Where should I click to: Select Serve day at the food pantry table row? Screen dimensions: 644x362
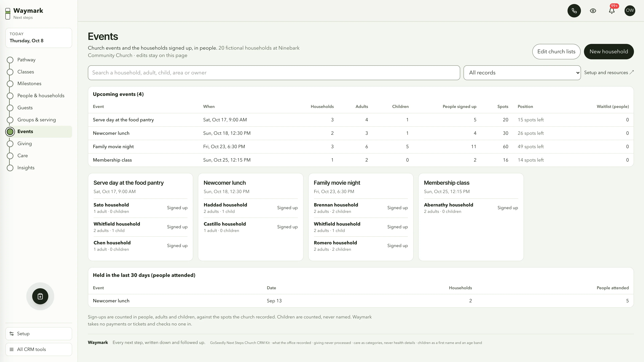point(361,120)
